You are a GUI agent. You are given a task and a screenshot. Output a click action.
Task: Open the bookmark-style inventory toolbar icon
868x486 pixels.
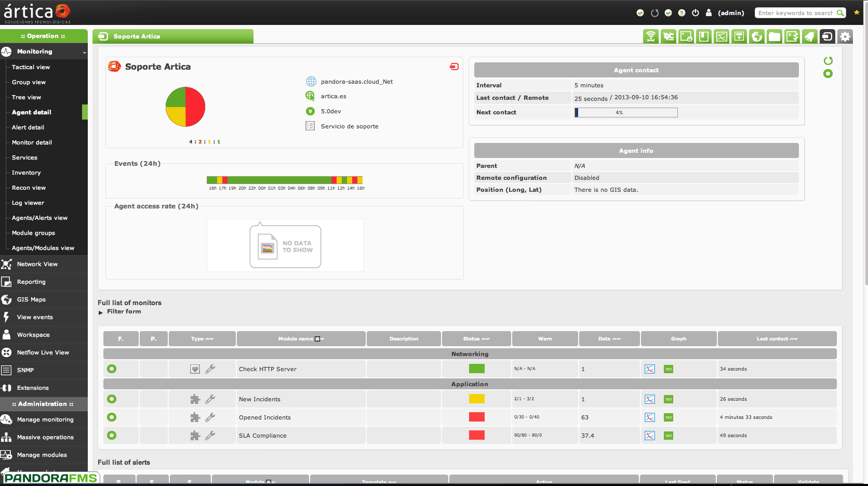[x=704, y=36]
